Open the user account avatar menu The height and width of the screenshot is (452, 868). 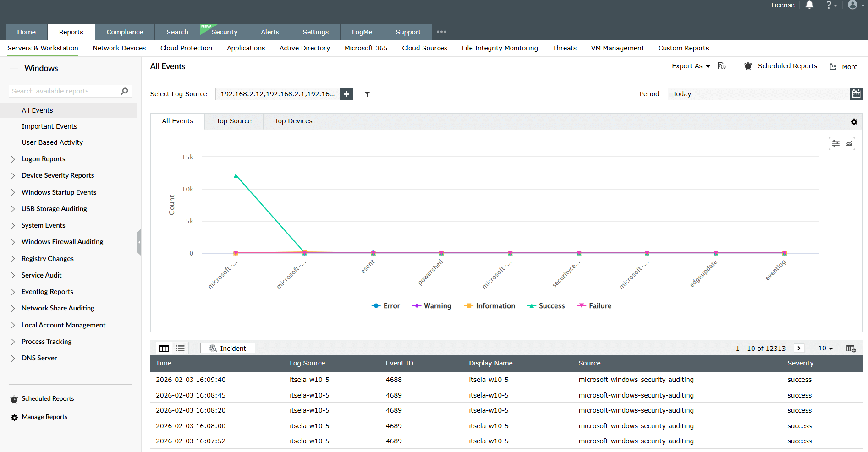[856, 5]
